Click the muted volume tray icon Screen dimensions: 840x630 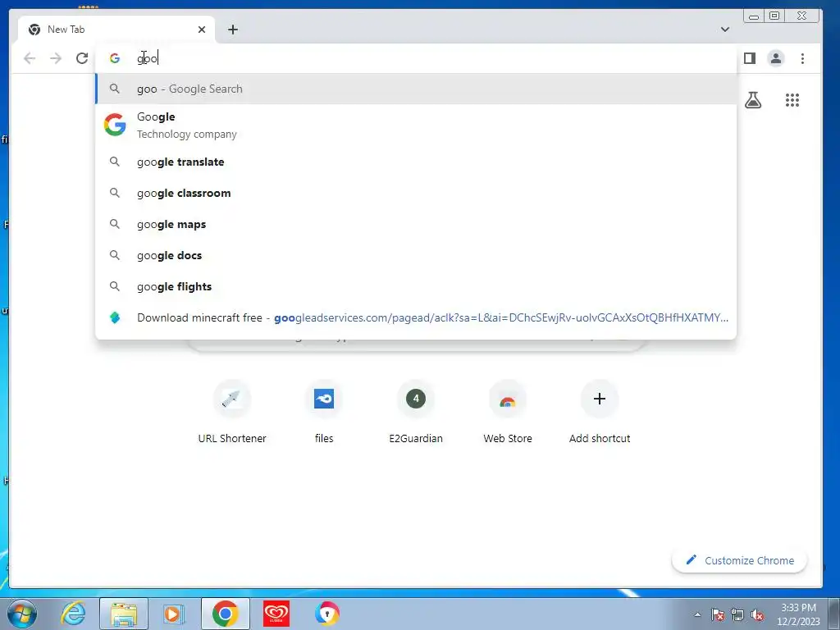coord(757,614)
